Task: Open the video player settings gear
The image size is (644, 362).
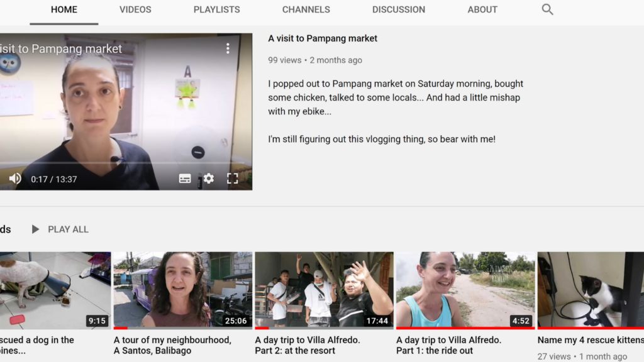Action: pyautogui.click(x=209, y=178)
